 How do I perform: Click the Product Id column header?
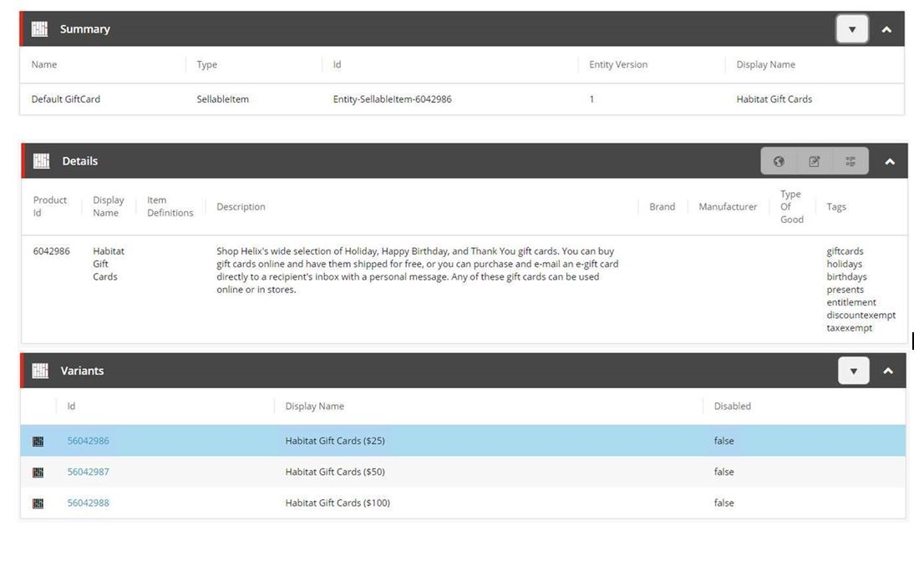[50, 207]
